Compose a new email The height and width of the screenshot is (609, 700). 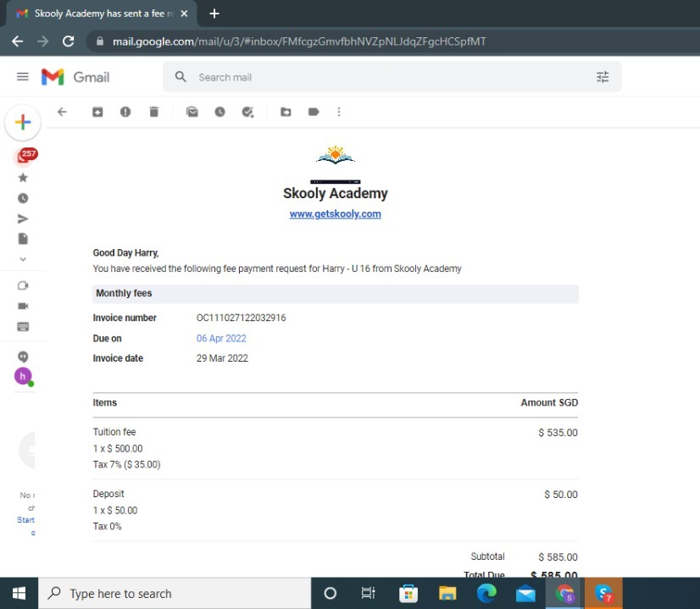pos(23,122)
